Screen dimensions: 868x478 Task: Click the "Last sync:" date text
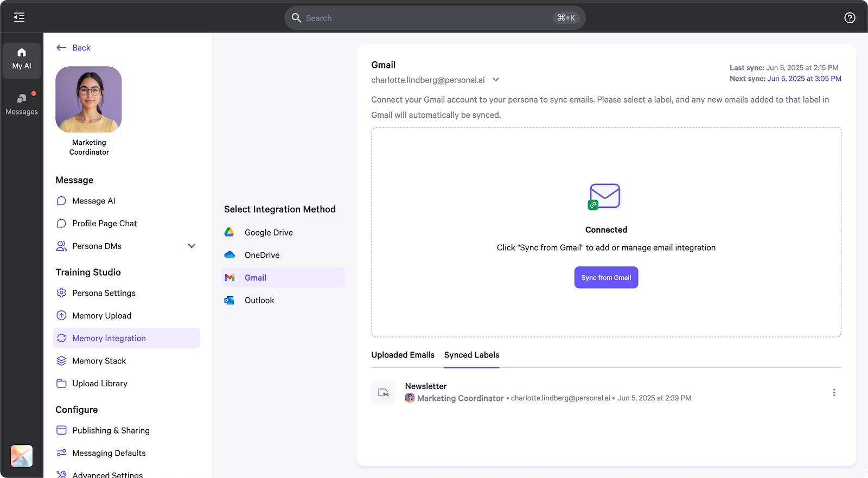tap(802, 68)
